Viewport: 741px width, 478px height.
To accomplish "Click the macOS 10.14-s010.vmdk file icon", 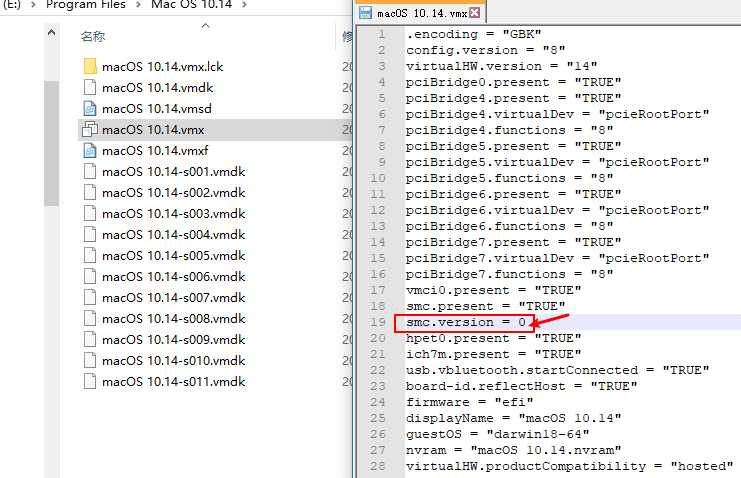I will [90, 360].
